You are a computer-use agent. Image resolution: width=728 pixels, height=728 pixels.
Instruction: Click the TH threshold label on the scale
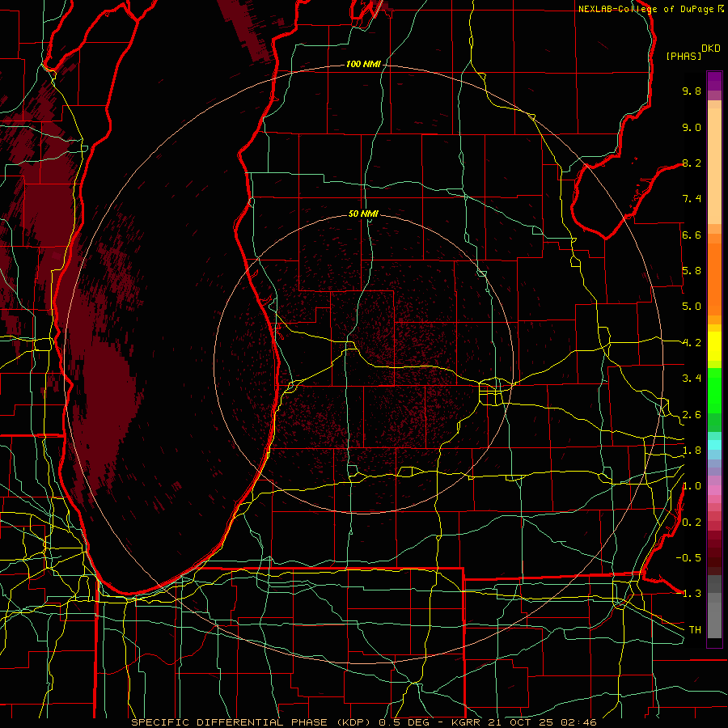(x=695, y=630)
